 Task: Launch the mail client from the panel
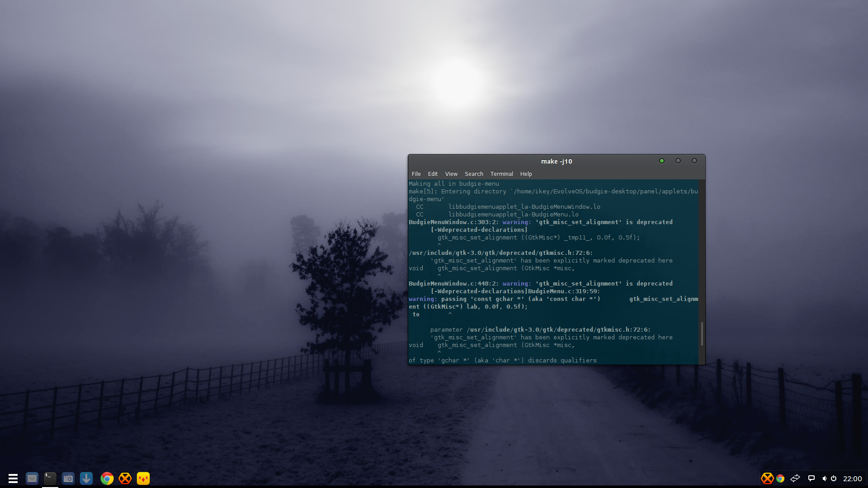point(32,478)
